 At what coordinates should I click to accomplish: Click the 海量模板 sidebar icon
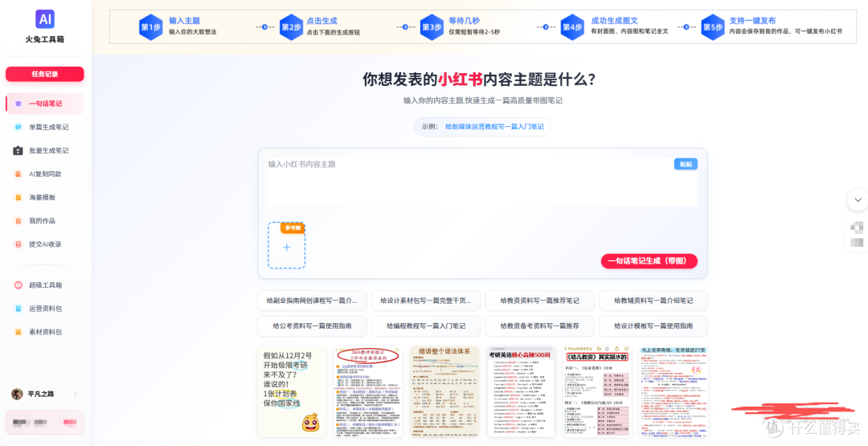tap(18, 198)
